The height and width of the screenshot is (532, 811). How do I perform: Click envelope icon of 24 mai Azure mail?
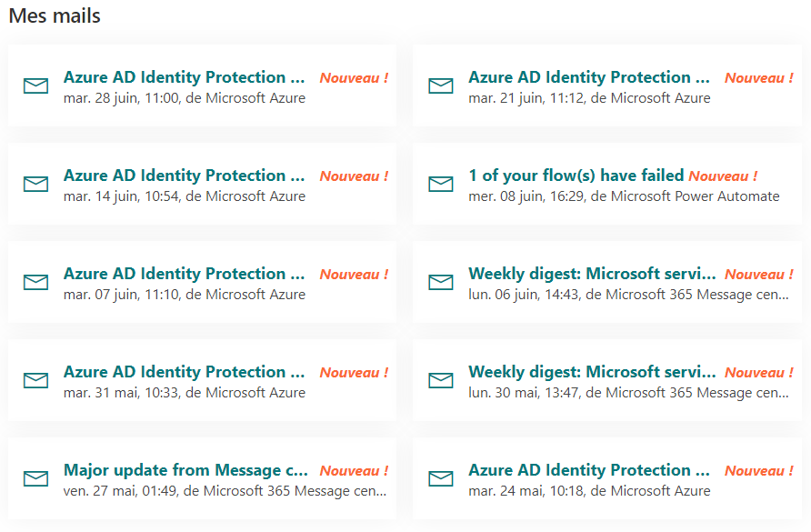[x=441, y=478]
